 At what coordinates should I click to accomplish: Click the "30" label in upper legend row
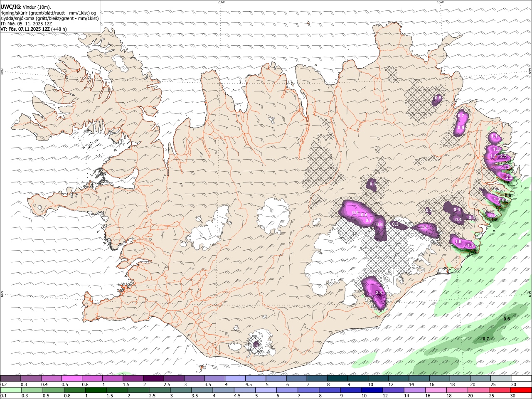click(514, 384)
